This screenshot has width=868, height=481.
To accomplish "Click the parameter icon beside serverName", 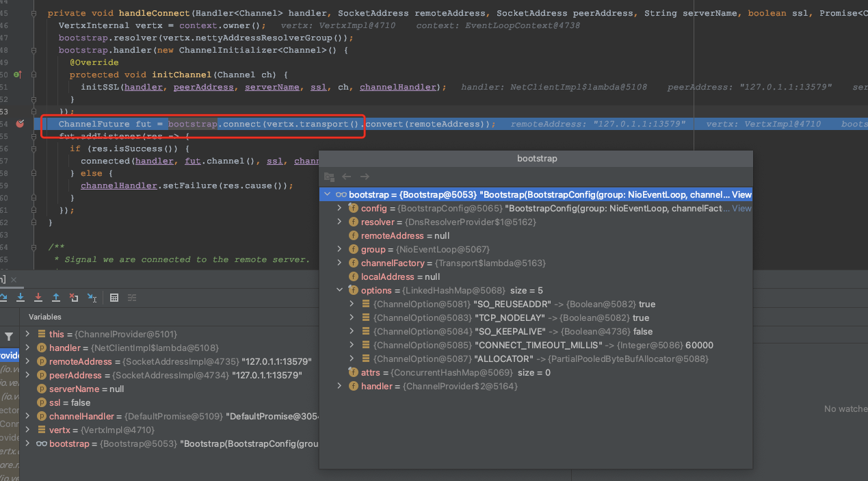I will coord(42,389).
